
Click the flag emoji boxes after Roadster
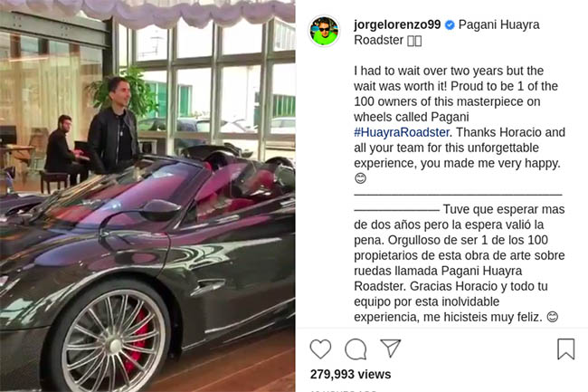click(414, 41)
